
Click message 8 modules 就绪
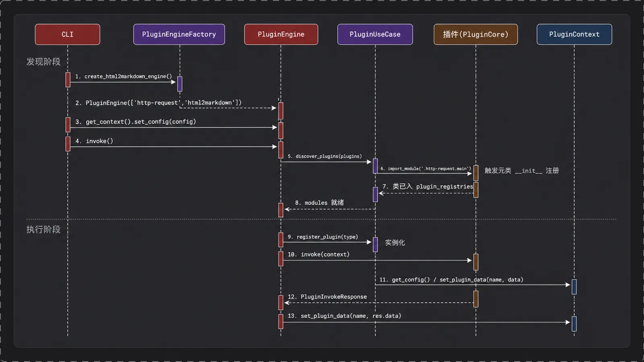tap(320, 203)
